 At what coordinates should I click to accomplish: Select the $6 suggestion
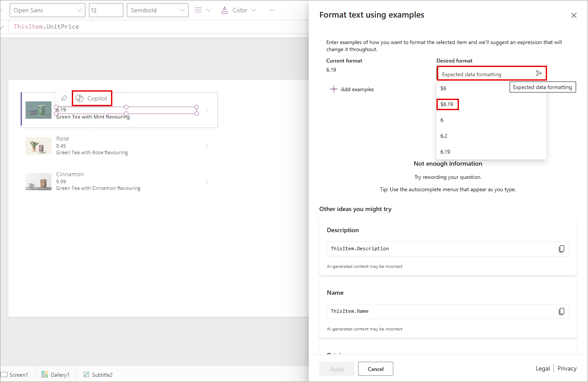(492, 88)
